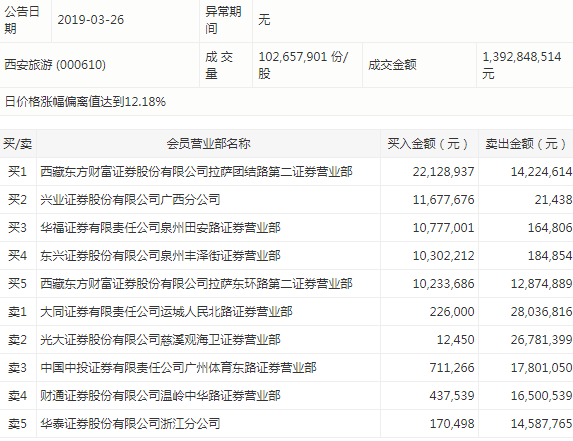
Task: Click the stock name 西安旅游 (000610)
Action: point(55,65)
